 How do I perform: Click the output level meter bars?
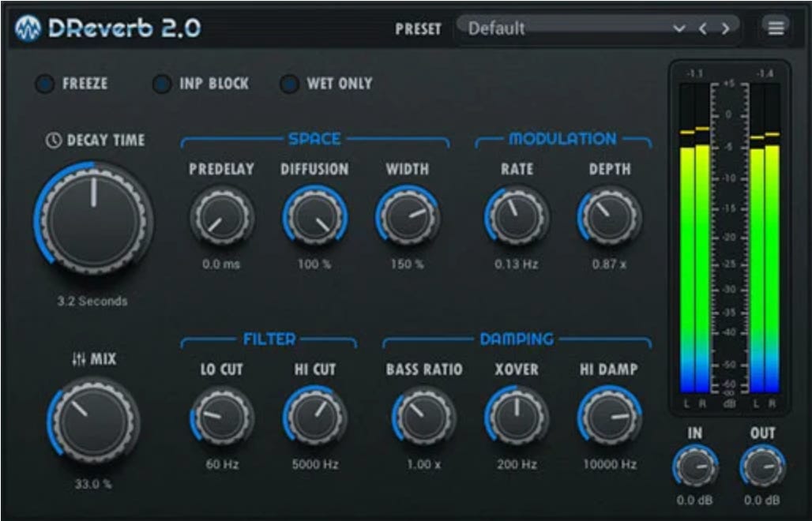(x=765, y=238)
